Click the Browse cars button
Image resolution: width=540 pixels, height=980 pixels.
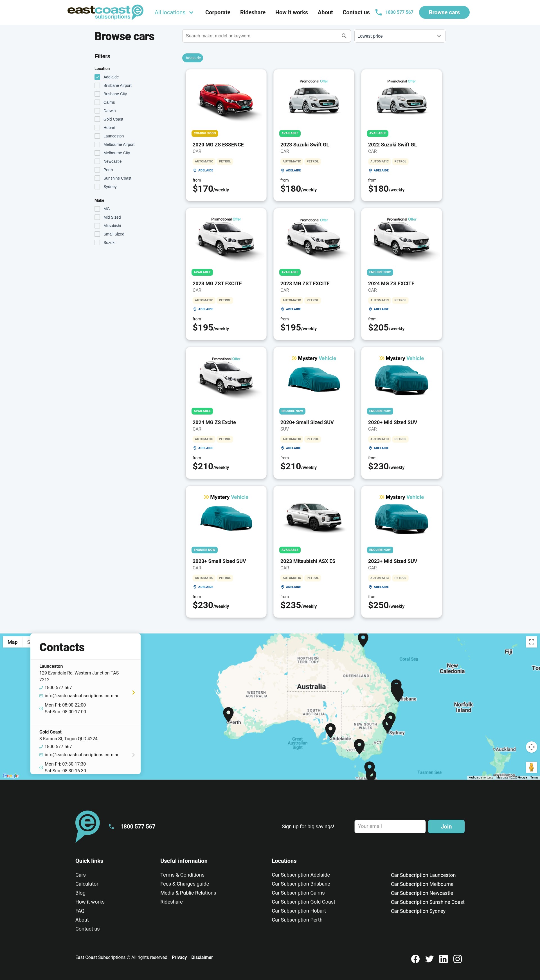(x=444, y=12)
